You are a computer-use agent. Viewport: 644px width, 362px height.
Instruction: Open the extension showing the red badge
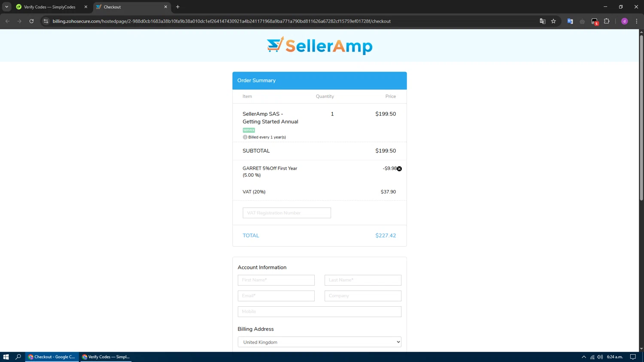click(595, 21)
